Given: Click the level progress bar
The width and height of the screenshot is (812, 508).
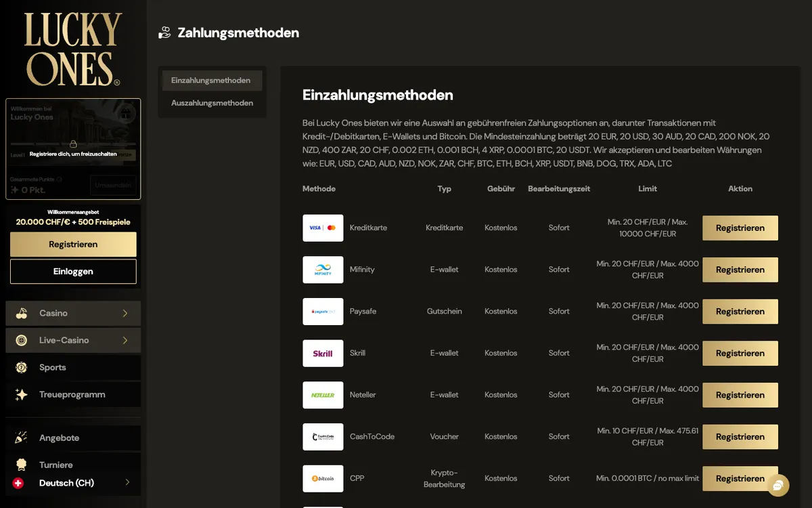Looking at the screenshot, I should (73, 144).
